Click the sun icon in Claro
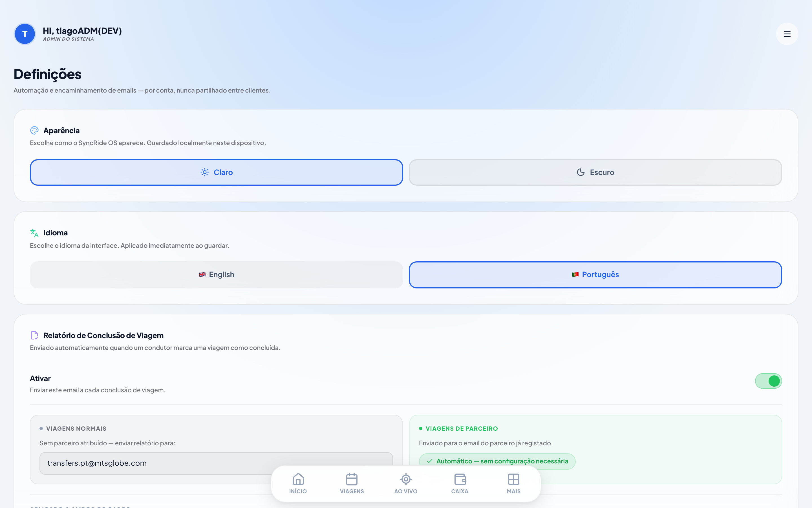 click(x=205, y=172)
